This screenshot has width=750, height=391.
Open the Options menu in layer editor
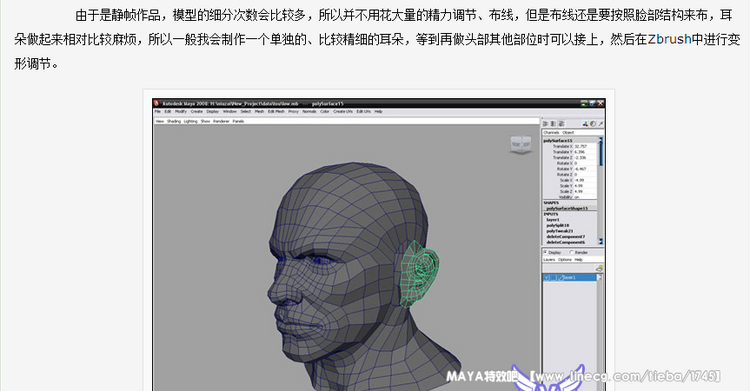(565, 259)
